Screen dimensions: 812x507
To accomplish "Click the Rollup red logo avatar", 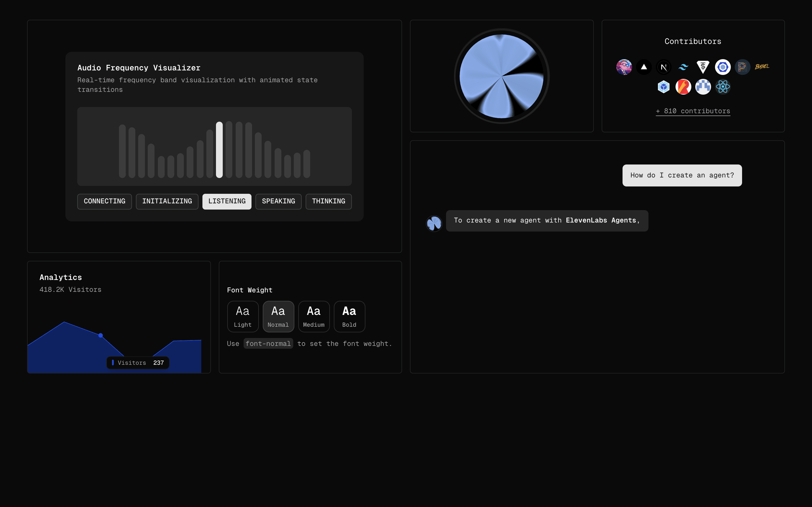I will tap(683, 87).
